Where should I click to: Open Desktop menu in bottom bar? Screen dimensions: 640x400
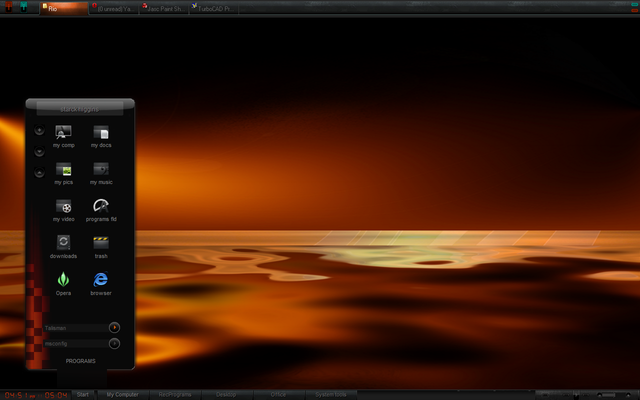click(x=226, y=395)
